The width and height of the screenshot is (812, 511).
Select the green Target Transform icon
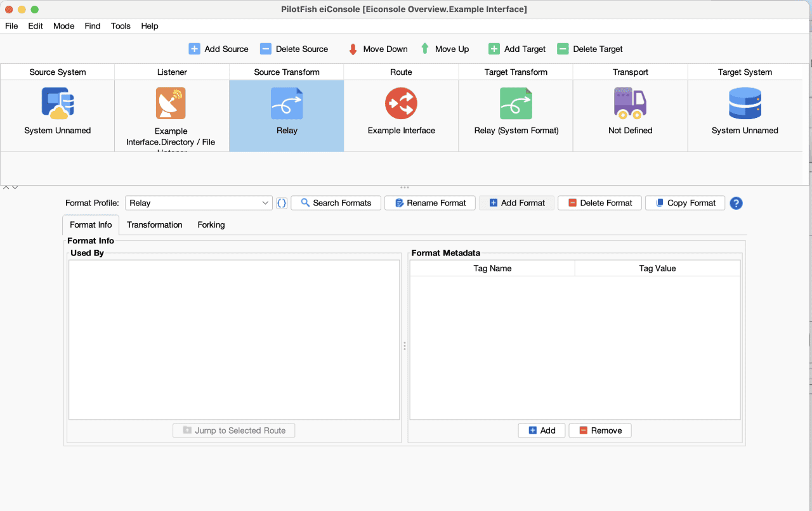coord(516,103)
